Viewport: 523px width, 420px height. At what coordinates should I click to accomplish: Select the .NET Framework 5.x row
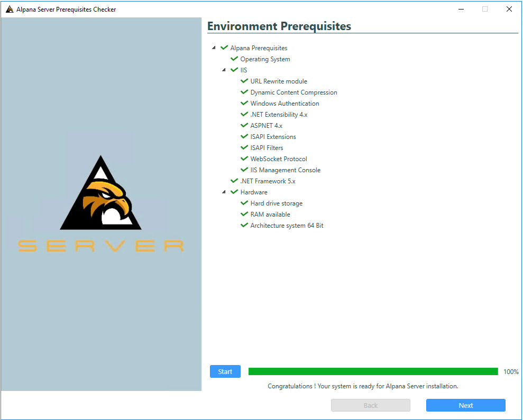pos(263,181)
